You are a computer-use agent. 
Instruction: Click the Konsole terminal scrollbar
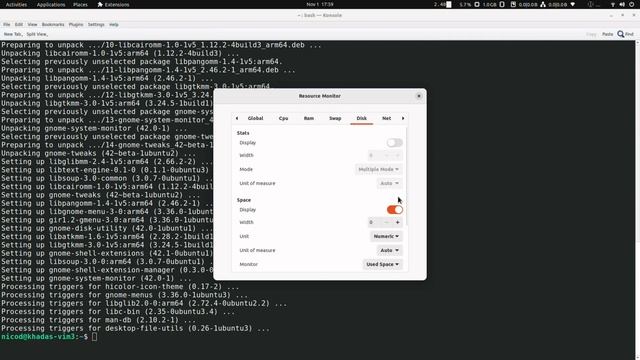[x=637, y=200]
